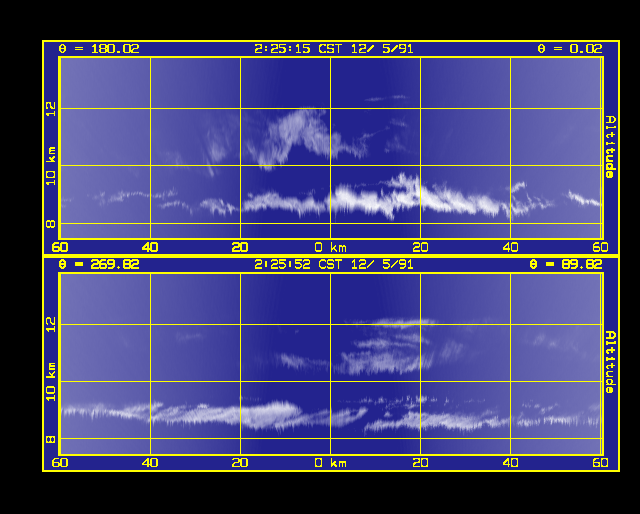640x514 pixels.
Task: Click the θ = 269.82 label
Action: [x=99, y=265]
